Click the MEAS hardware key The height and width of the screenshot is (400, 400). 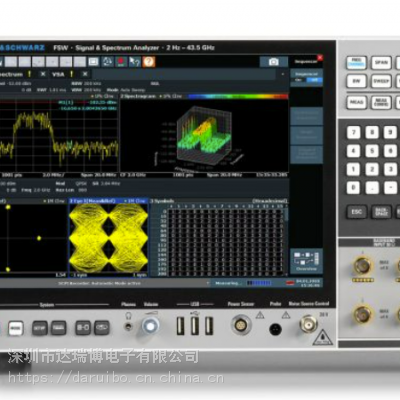[356, 102]
